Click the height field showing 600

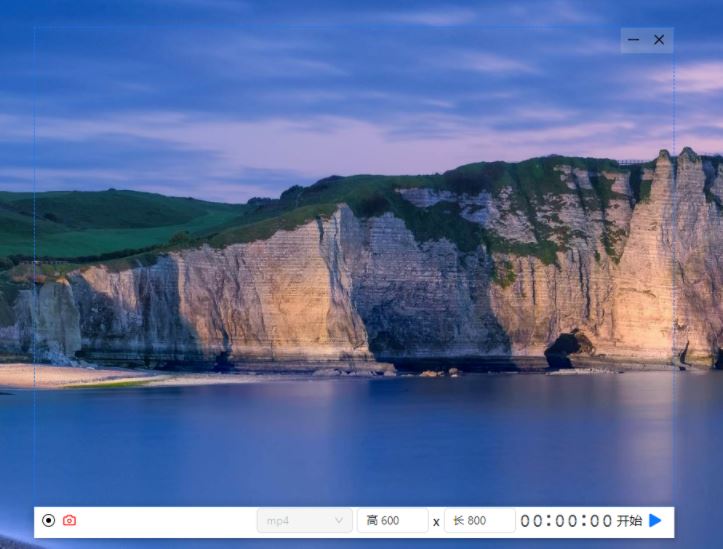tap(392, 521)
